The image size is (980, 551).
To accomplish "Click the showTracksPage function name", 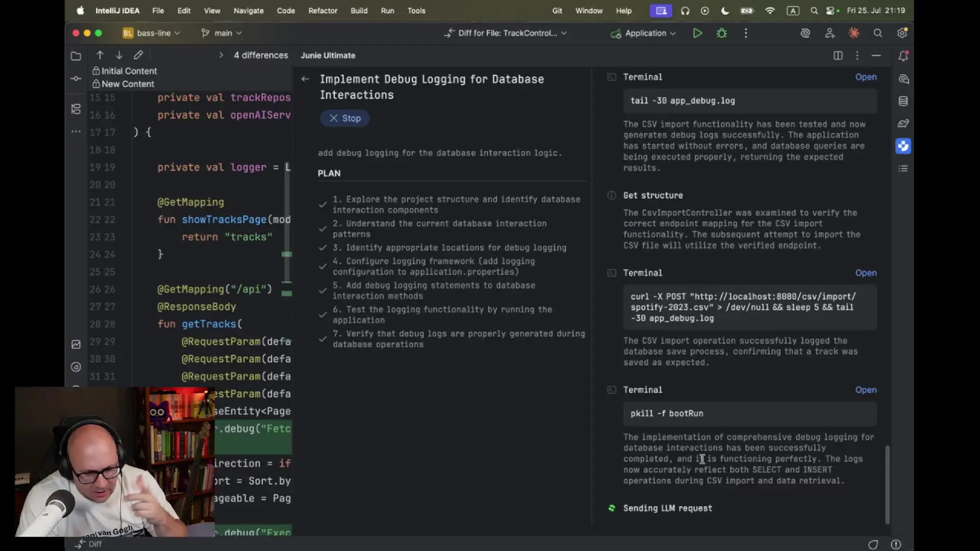I will pyautogui.click(x=224, y=219).
